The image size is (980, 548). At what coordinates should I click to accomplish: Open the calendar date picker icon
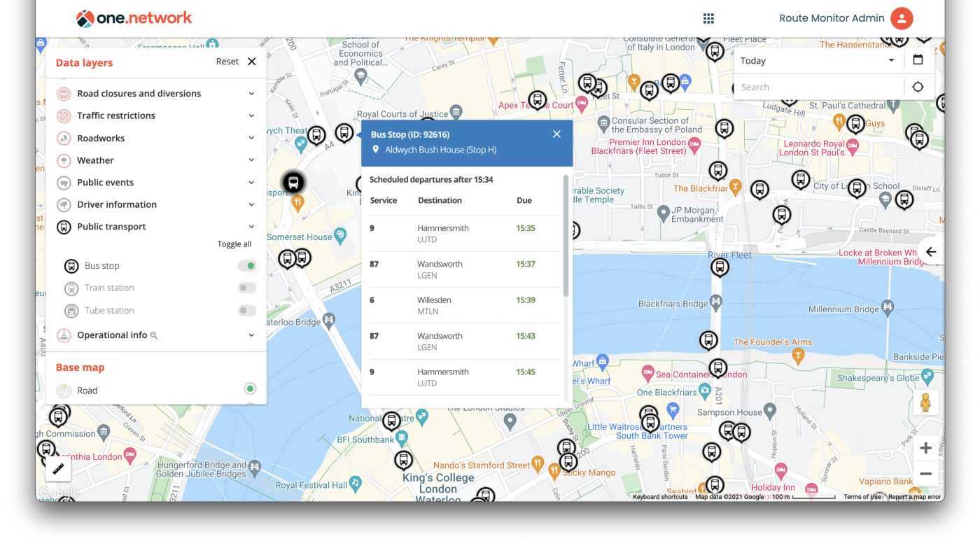click(918, 60)
